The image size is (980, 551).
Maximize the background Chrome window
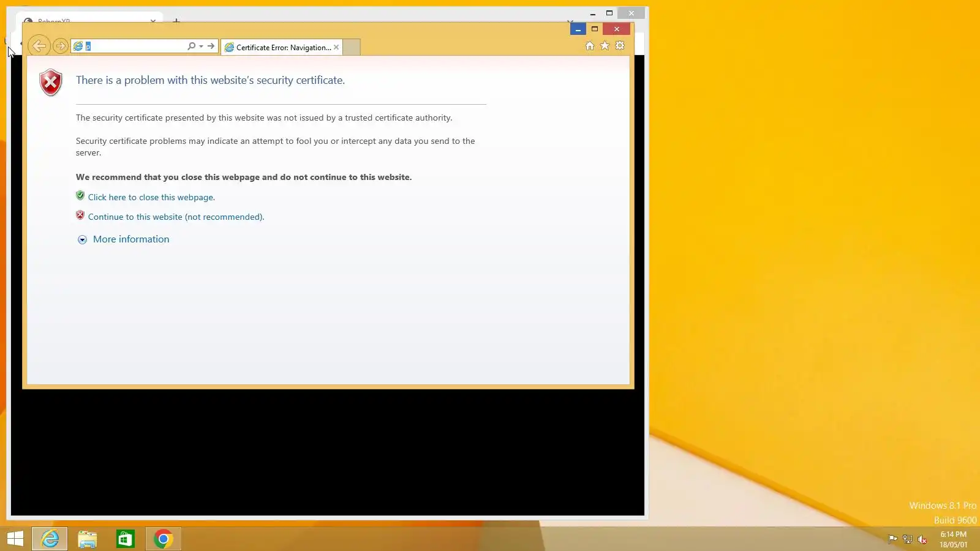(x=609, y=13)
